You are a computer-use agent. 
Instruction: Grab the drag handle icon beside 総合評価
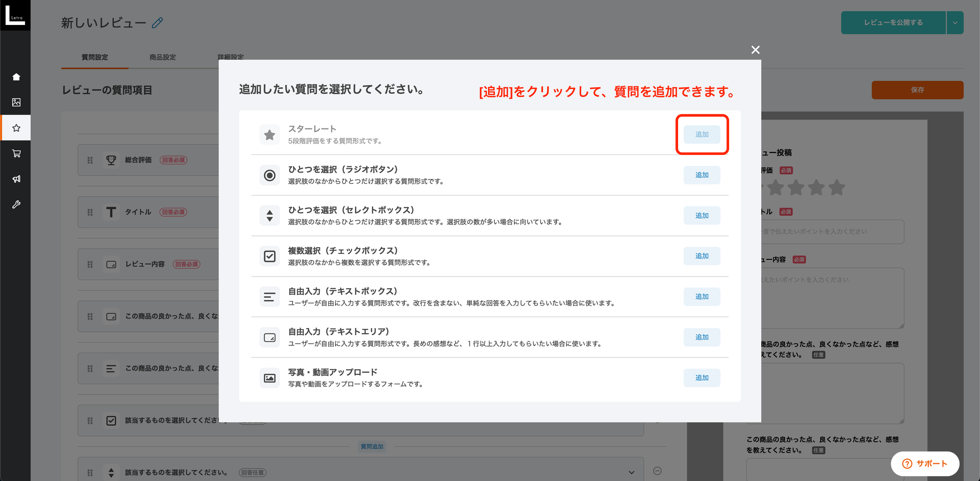pyautogui.click(x=90, y=160)
